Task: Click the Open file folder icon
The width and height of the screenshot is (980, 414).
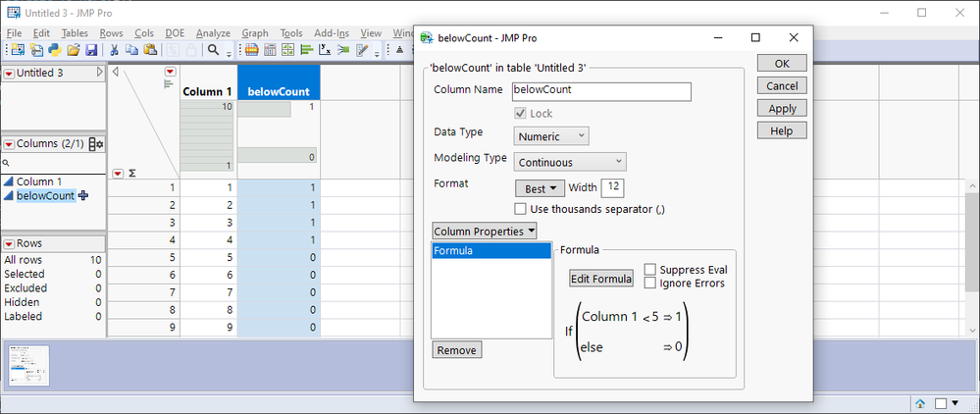Action: click(x=74, y=50)
